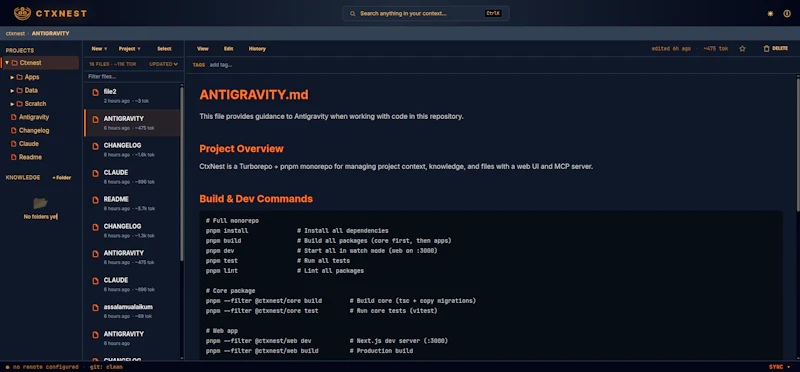800x372 pixels.
Task: Click the trash can icon beside DELETE
Action: click(766, 48)
